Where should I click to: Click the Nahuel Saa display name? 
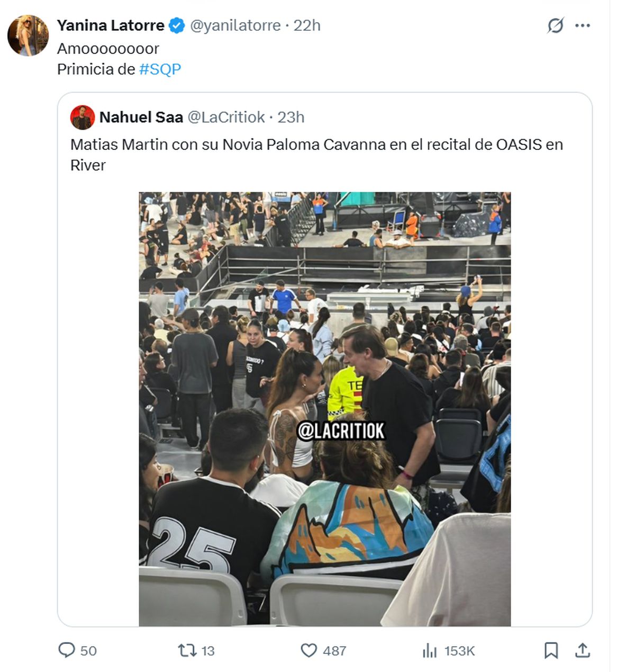point(141,117)
